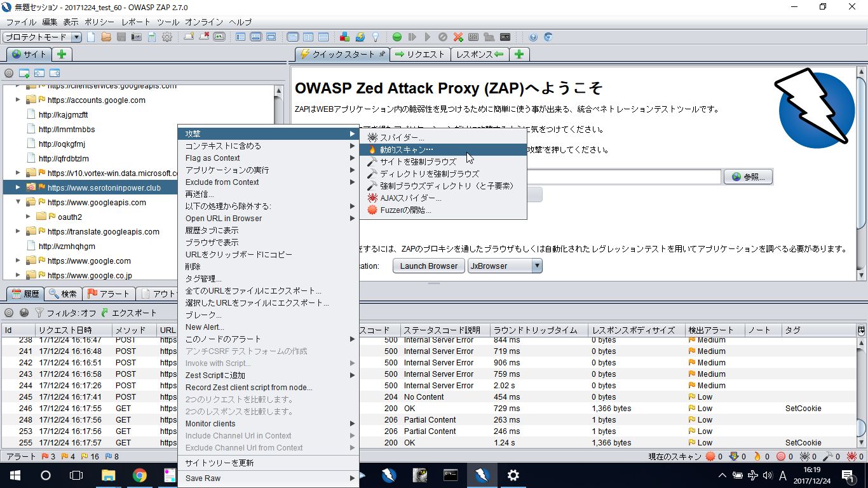Collapse the https://www.googleapis.com tree node

[18, 202]
